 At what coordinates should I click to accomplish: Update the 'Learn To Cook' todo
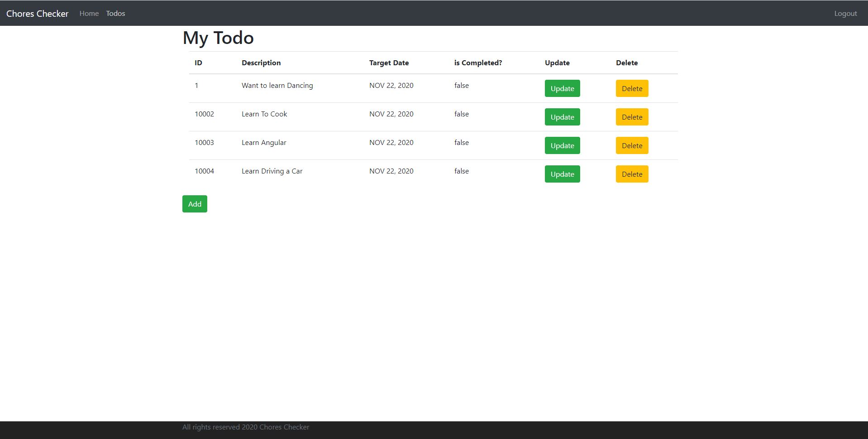click(562, 117)
